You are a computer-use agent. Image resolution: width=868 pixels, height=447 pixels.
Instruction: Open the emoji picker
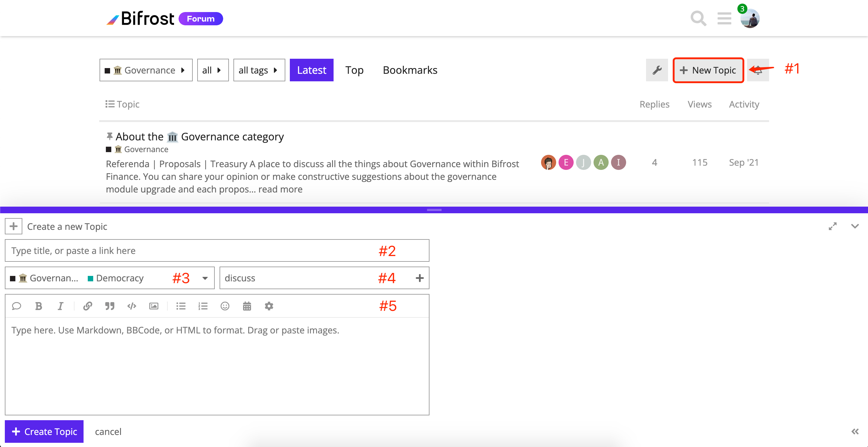click(x=225, y=306)
